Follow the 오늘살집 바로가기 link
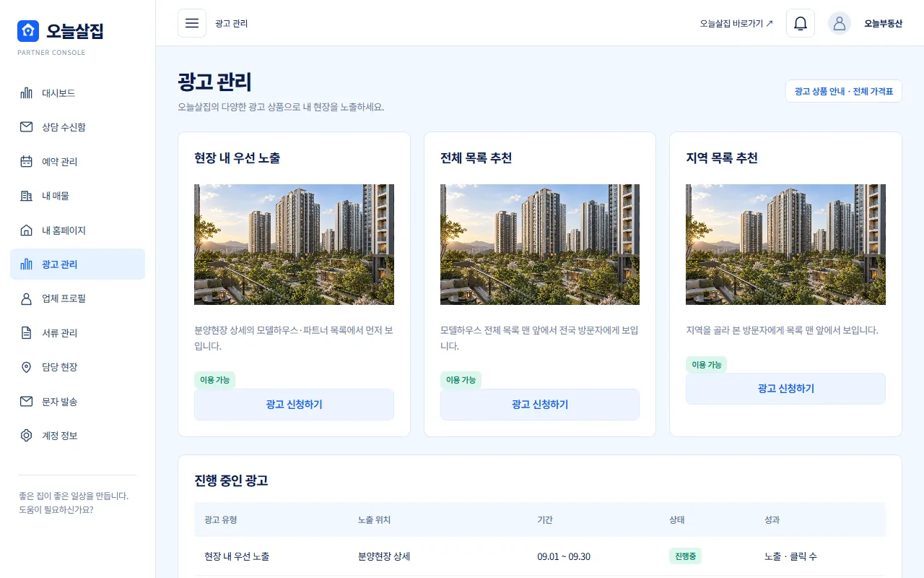Viewport: 924px width, 578px height. coord(736,23)
